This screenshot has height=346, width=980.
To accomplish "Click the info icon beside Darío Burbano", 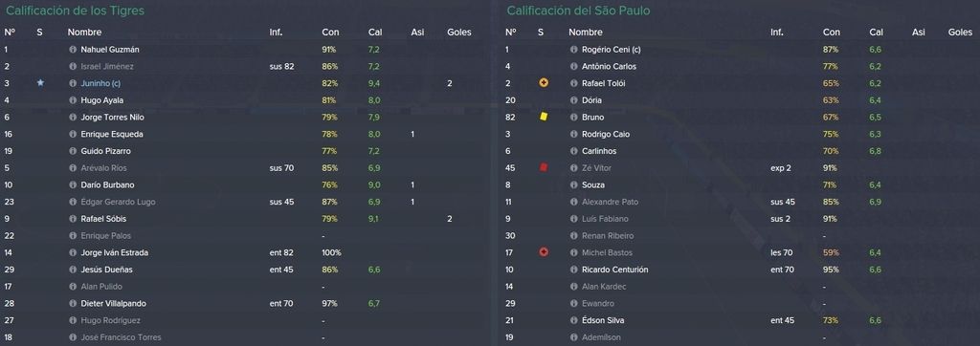I will click(73, 184).
